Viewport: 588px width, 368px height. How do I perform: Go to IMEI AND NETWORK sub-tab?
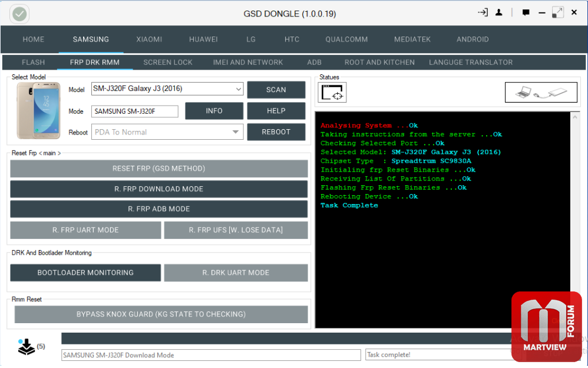point(248,63)
